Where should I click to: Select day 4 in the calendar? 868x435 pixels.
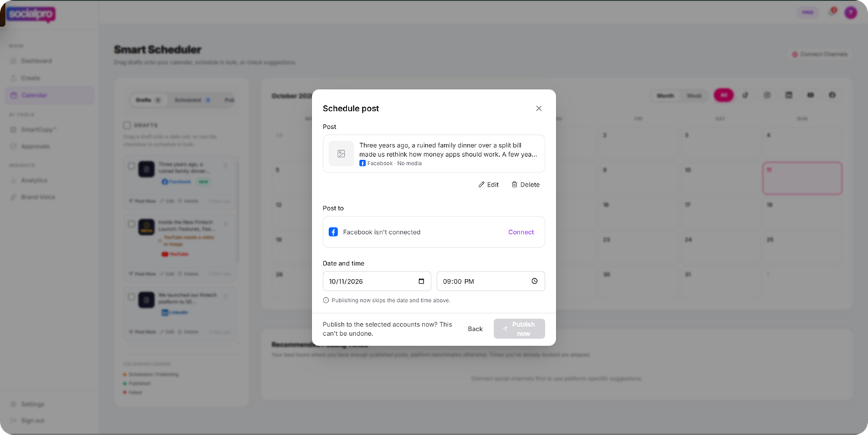(x=802, y=144)
